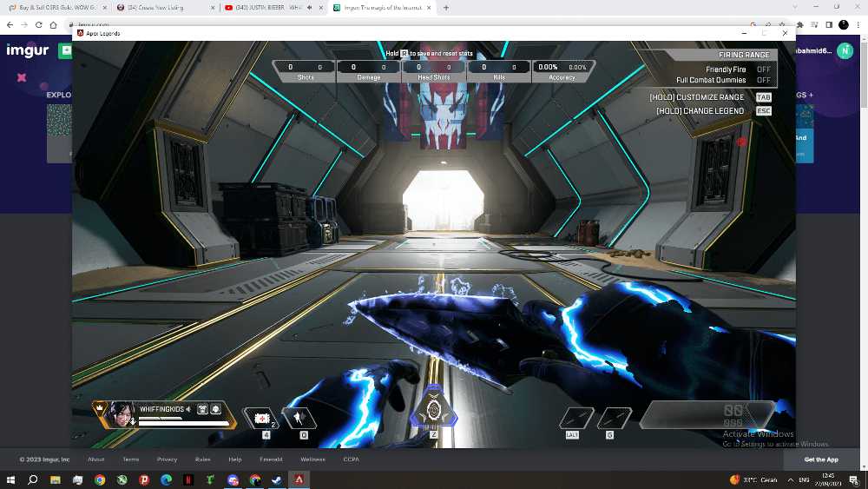Image resolution: width=868 pixels, height=489 pixels.
Task: Click the Imgur logo
Action: click(x=27, y=50)
